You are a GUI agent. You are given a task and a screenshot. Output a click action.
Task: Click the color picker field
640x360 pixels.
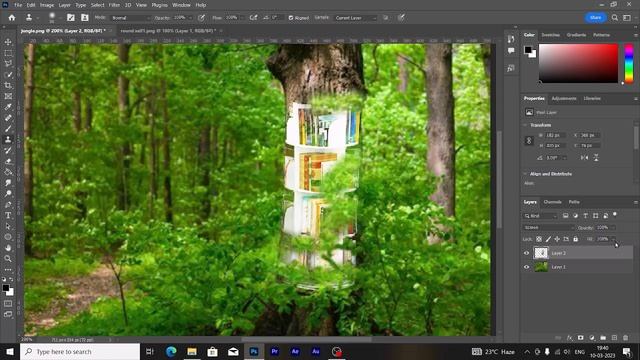578,63
